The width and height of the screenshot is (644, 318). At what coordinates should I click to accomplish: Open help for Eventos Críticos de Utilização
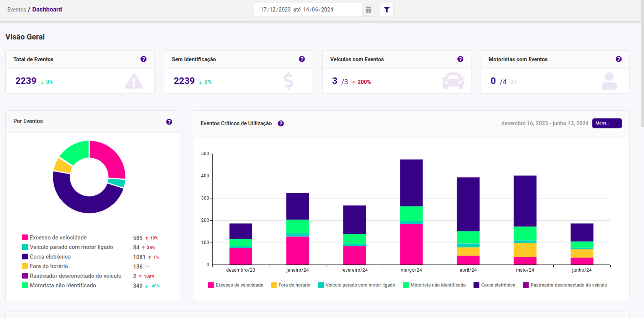[281, 123]
